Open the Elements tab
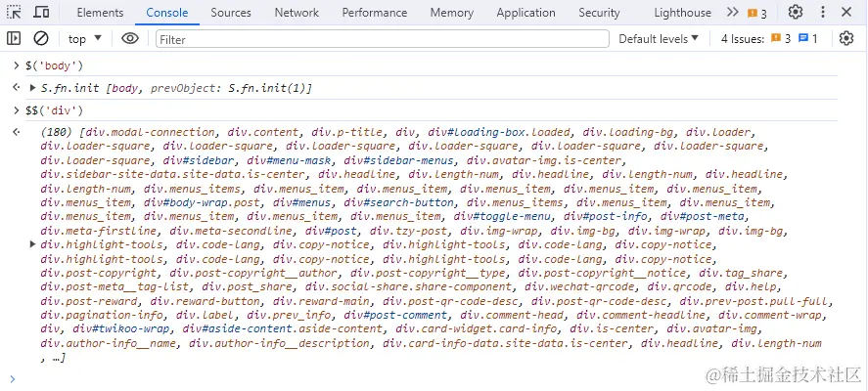Viewport: 868px width, 391px height. (100, 12)
